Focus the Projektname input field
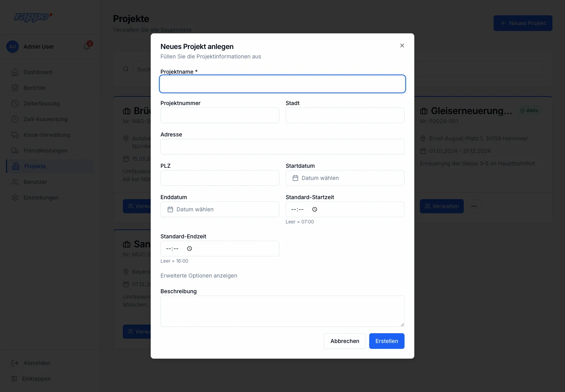The width and height of the screenshot is (565, 392). (x=282, y=84)
